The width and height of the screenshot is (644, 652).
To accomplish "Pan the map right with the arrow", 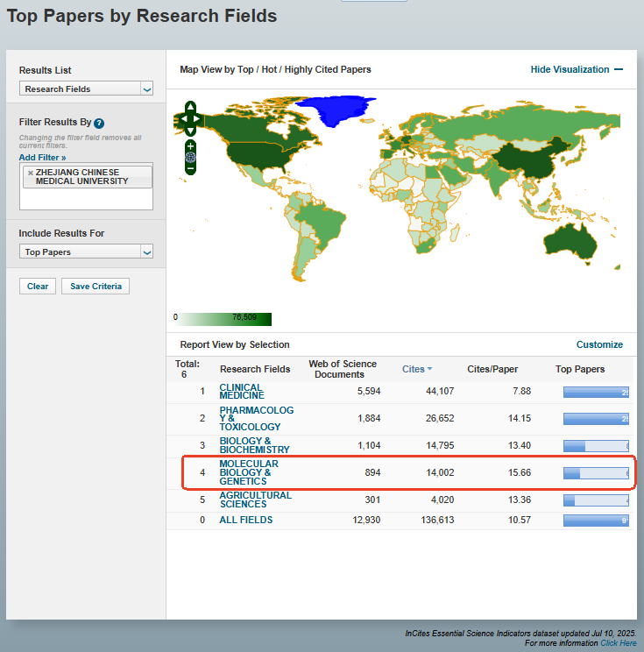I will coord(199,119).
